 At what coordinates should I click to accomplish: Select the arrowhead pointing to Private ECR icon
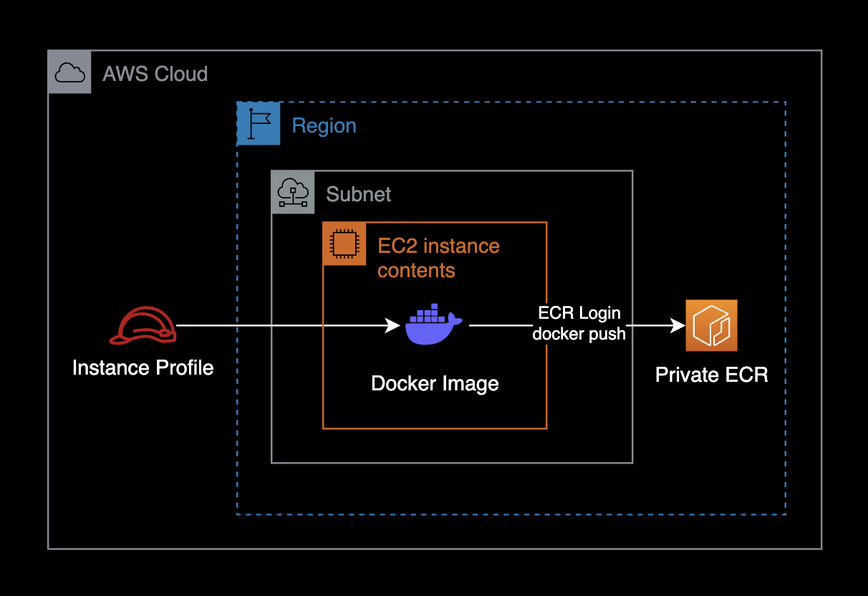[x=677, y=326]
